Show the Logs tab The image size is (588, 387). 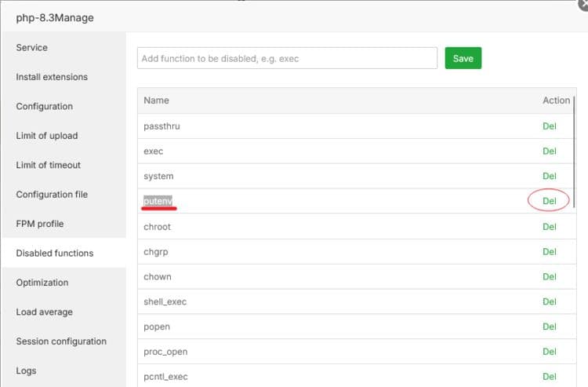(26, 371)
